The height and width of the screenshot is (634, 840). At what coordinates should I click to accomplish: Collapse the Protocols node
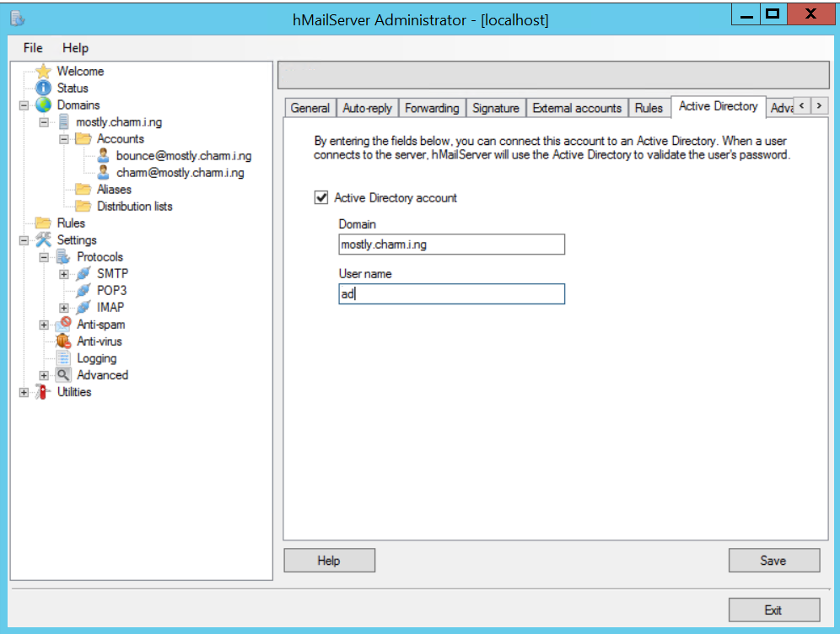pos(44,257)
